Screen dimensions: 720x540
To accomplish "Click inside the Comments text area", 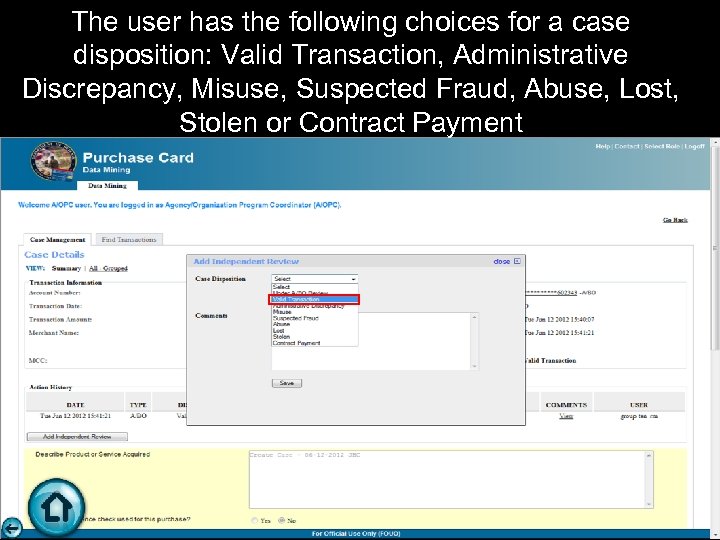I will (371, 341).
